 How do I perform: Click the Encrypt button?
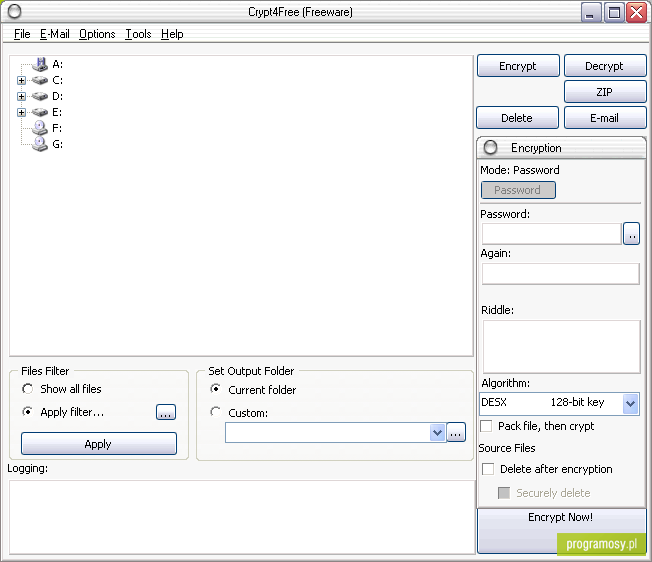coord(518,66)
